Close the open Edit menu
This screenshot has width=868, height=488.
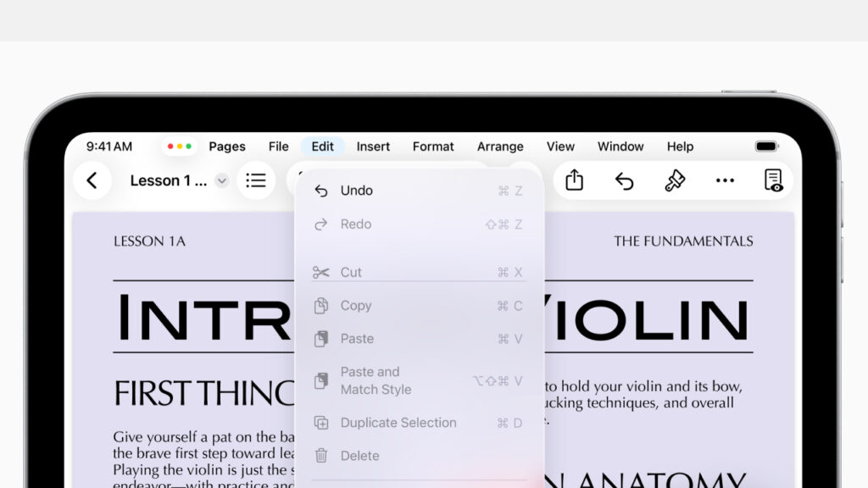click(323, 147)
